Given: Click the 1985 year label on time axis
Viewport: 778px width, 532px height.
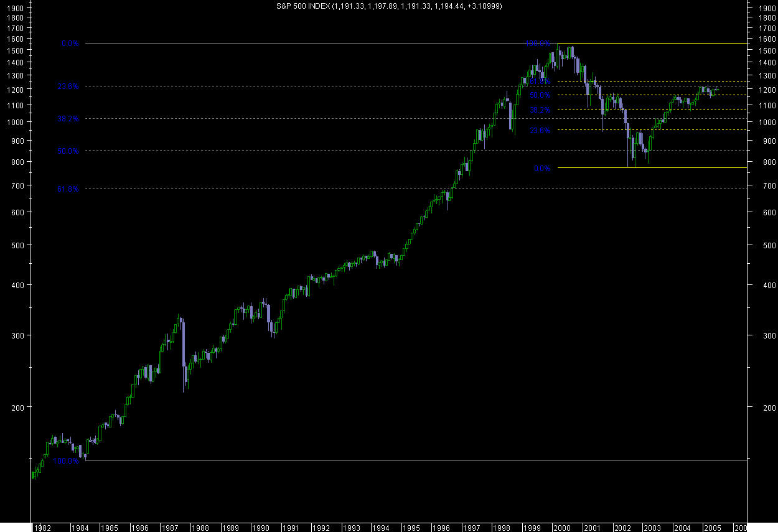Looking at the screenshot, I should 111,528.
